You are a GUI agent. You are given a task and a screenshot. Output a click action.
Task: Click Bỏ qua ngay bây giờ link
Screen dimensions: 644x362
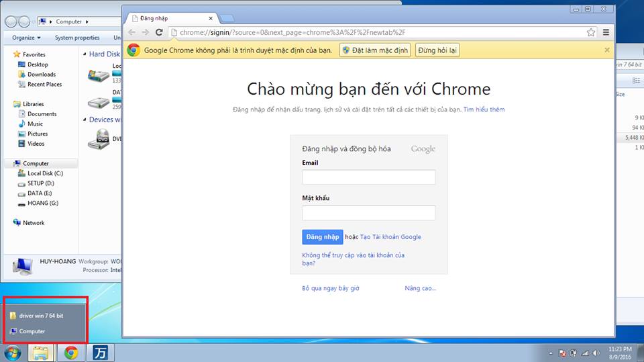(x=331, y=288)
